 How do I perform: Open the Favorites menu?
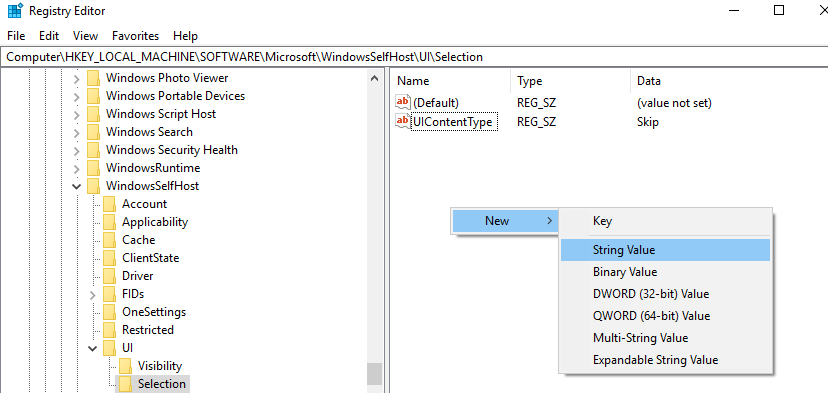click(135, 36)
